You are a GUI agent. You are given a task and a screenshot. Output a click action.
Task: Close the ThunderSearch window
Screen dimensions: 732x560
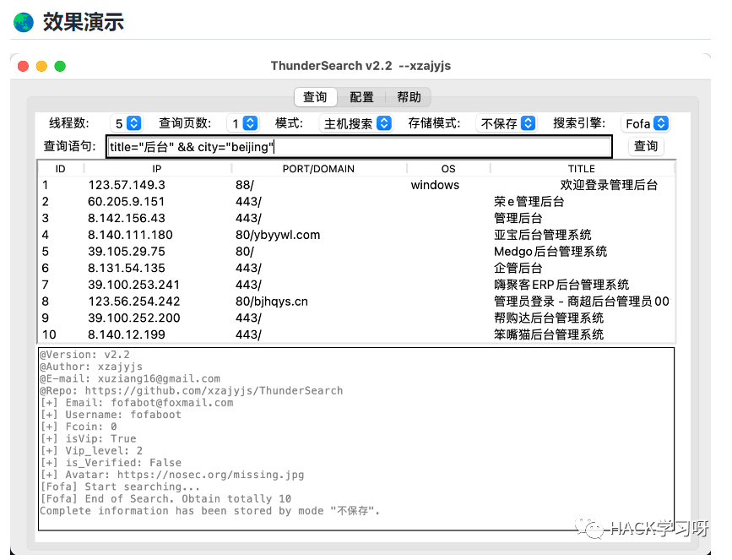(23, 67)
